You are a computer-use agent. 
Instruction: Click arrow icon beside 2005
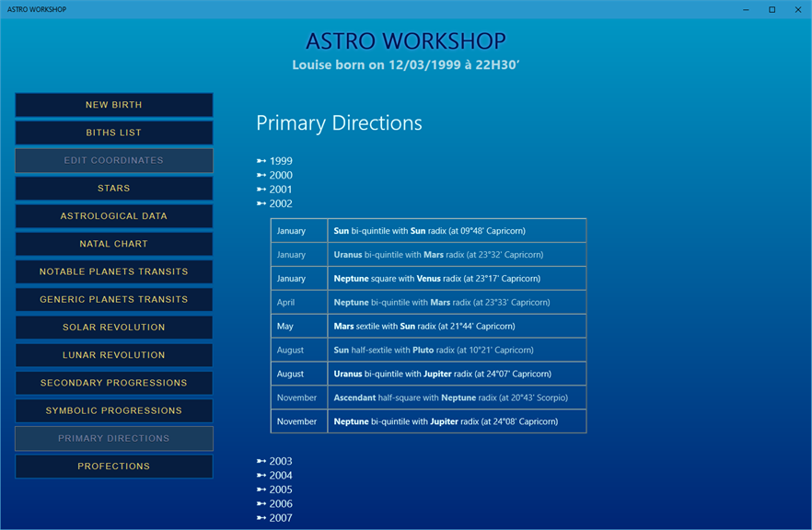coord(261,490)
